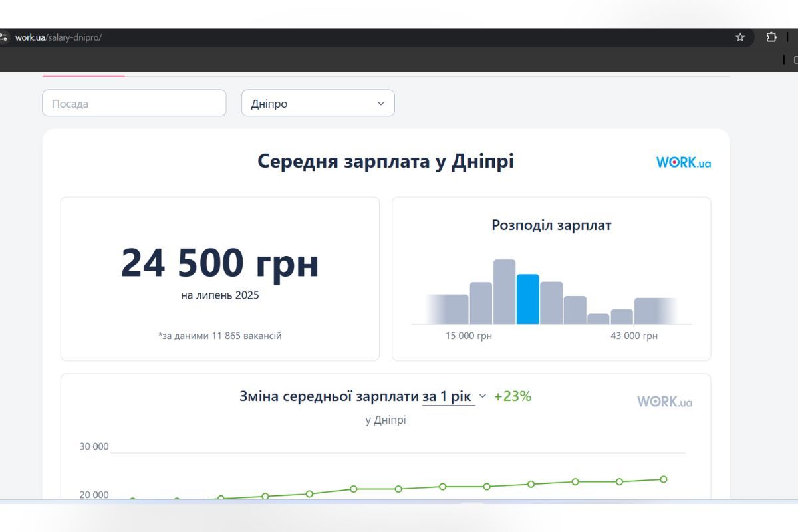Click the site settings icon before the URL
This screenshot has height=532, width=798.
pyautogui.click(x=5, y=37)
